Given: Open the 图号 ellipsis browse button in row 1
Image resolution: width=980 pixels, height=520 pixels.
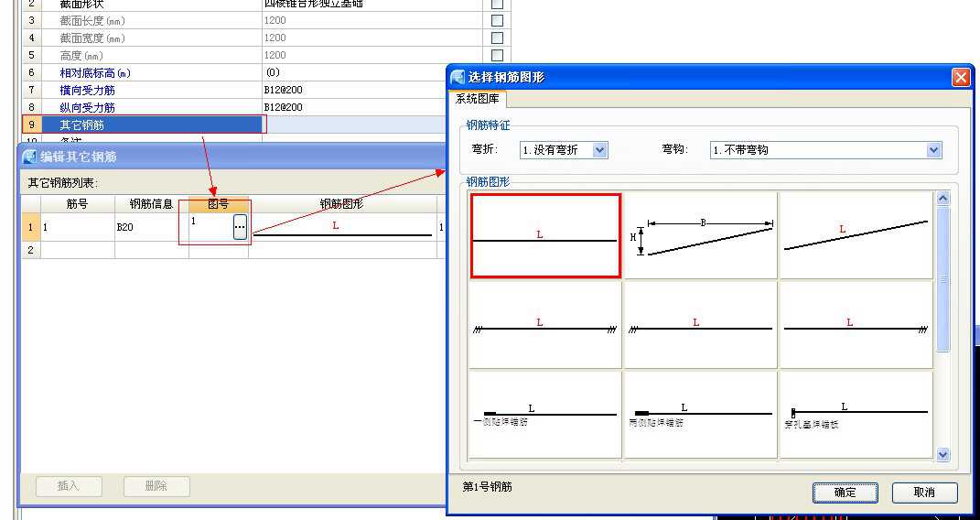Looking at the screenshot, I should 240,227.
